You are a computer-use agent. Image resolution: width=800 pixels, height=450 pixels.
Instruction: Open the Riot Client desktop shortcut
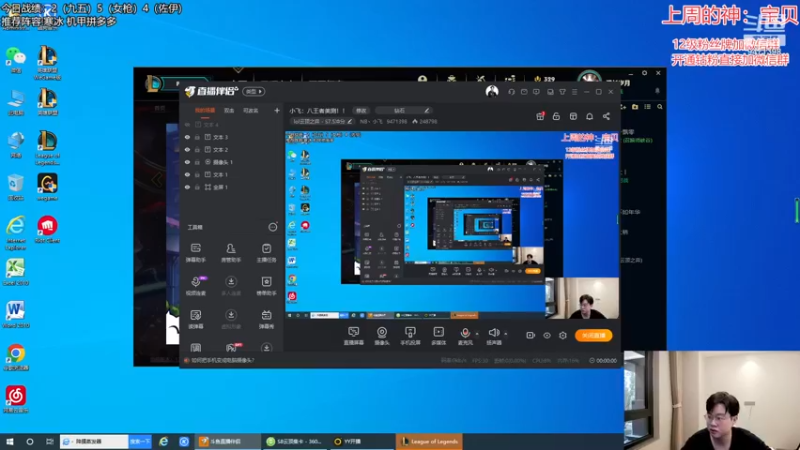pyautogui.click(x=47, y=229)
